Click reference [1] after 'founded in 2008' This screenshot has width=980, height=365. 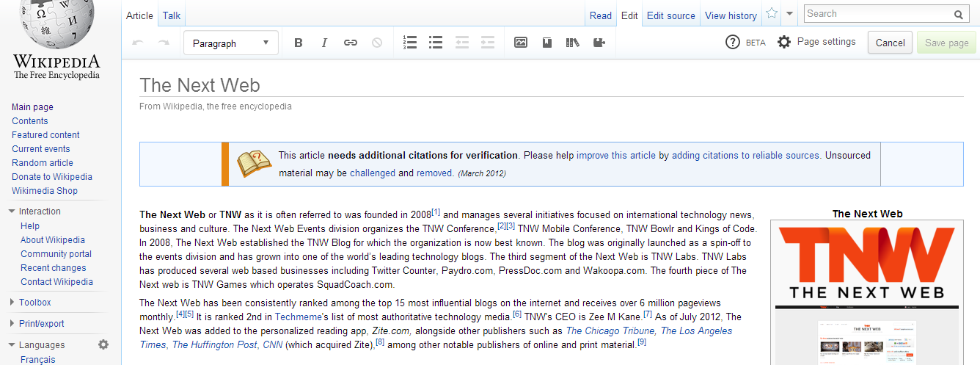[436, 212]
